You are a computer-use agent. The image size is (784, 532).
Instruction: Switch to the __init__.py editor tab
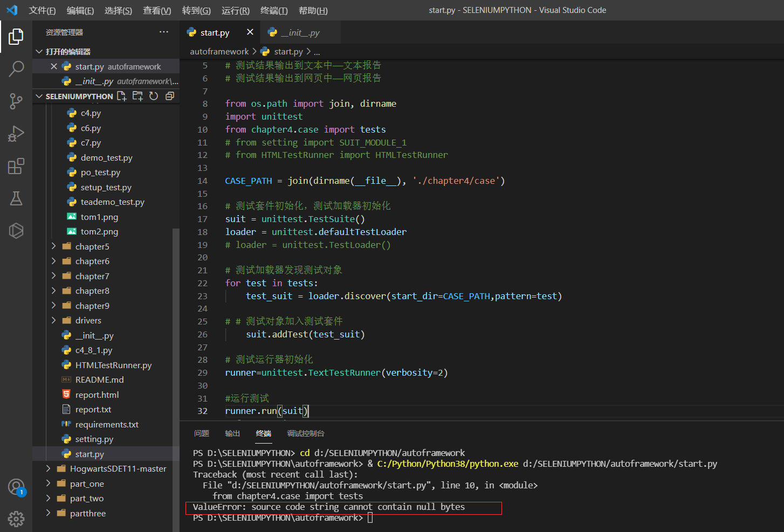[x=300, y=32]
